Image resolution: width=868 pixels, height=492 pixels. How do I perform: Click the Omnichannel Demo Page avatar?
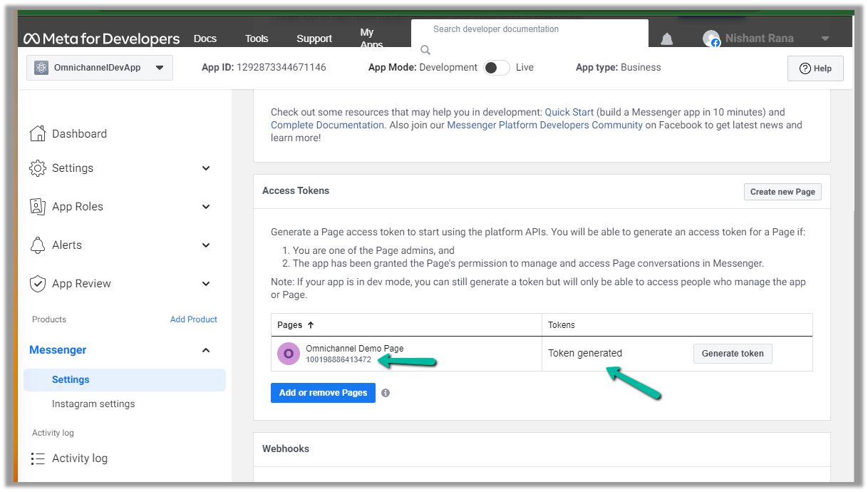point(289,354)
